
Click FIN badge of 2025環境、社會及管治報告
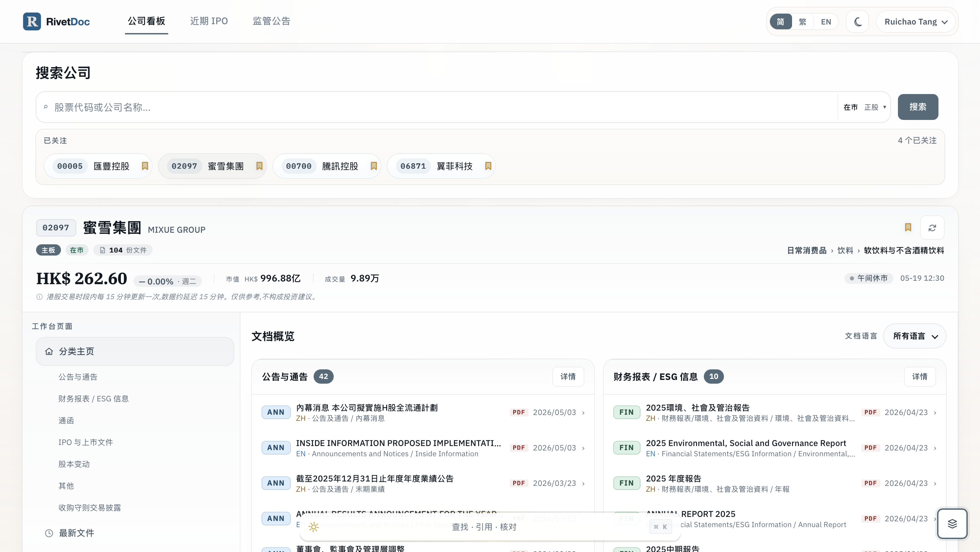tap(627, 412)
